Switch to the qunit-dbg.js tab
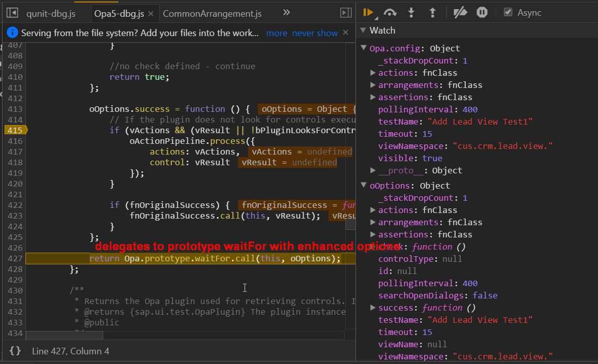The width and height of the screenshot is (598, 364). tap(51, 14)
